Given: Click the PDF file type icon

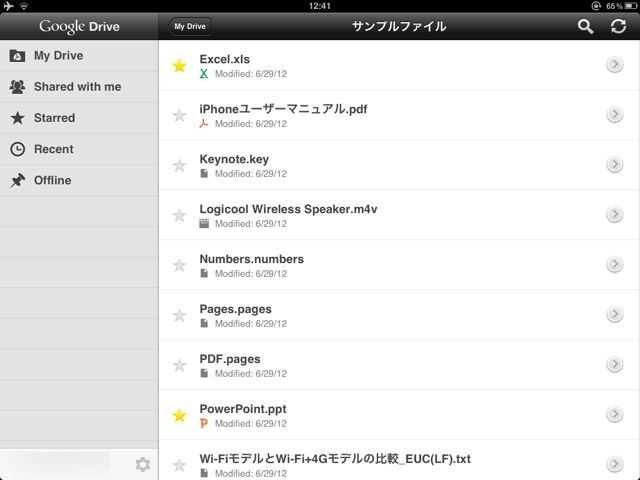Looking at the screenshot, I should pyautogui.click(x=204, y=124).
